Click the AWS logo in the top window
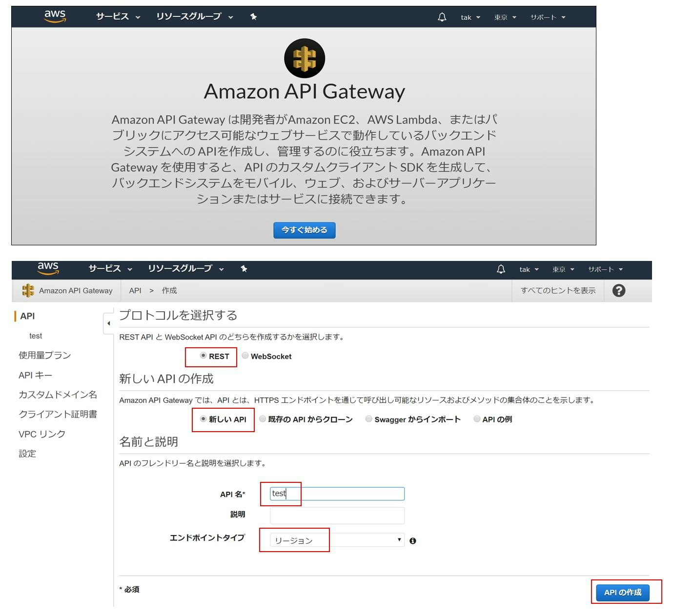694x616 pixels. click(x=55, y=16)
